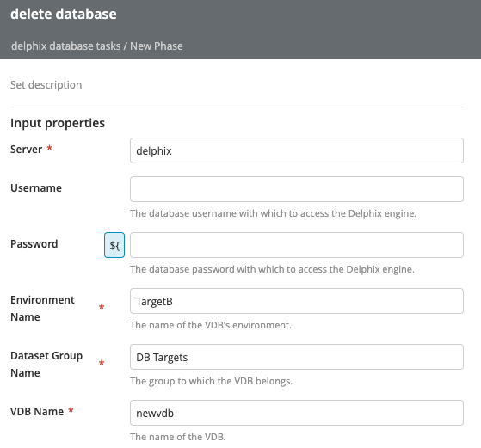Click the VDB Name label

tap(37, 412)
